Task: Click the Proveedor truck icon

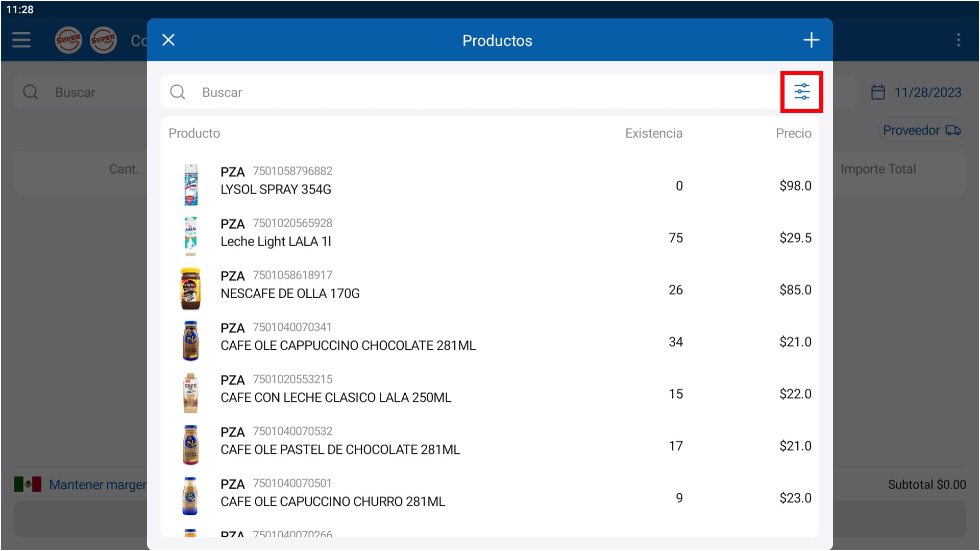Action: pyautogui.click(x=953, y=131)
